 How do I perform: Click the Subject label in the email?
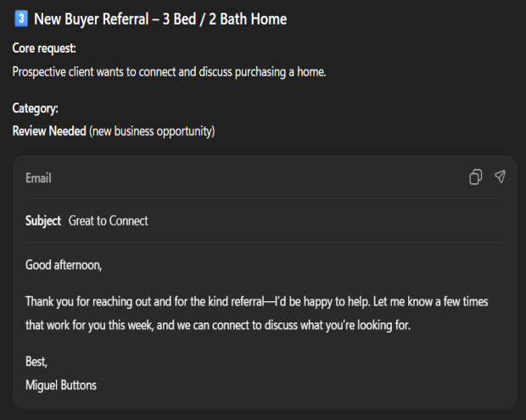pos(43,221)
